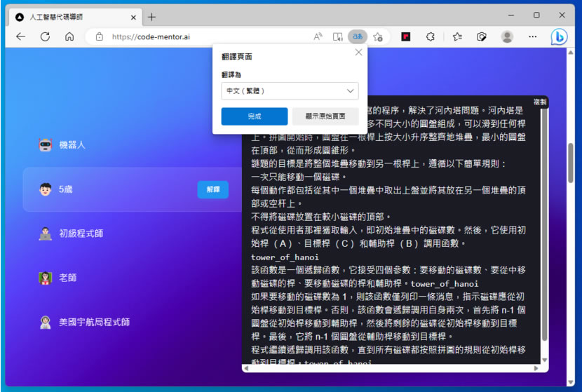
Task: Maximize the browser window
Action: coord(536,15)
